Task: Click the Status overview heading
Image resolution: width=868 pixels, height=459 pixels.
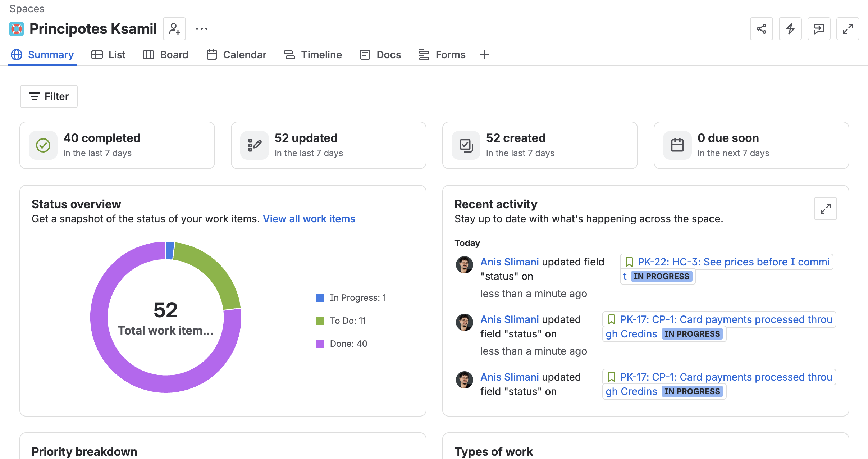Action: tap(76, 204)
